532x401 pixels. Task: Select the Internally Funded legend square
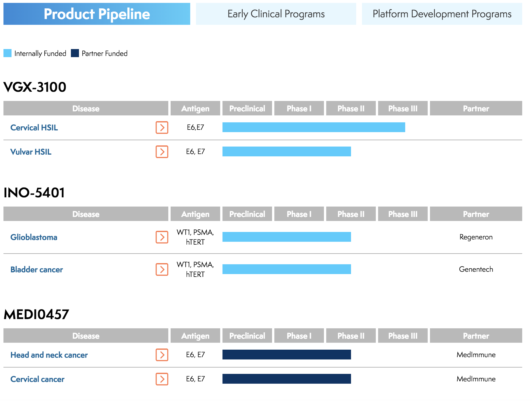pyautogui.click(x=7, y=53)
